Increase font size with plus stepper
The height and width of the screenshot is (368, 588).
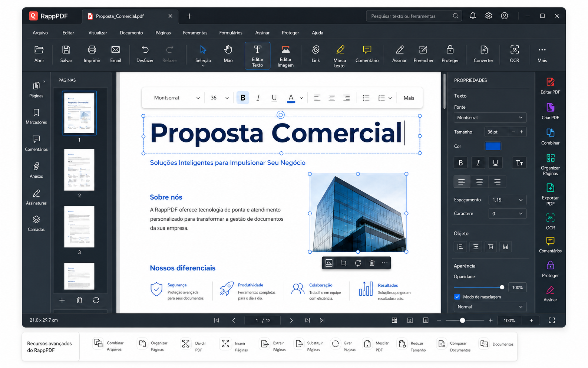pos(522,132)
